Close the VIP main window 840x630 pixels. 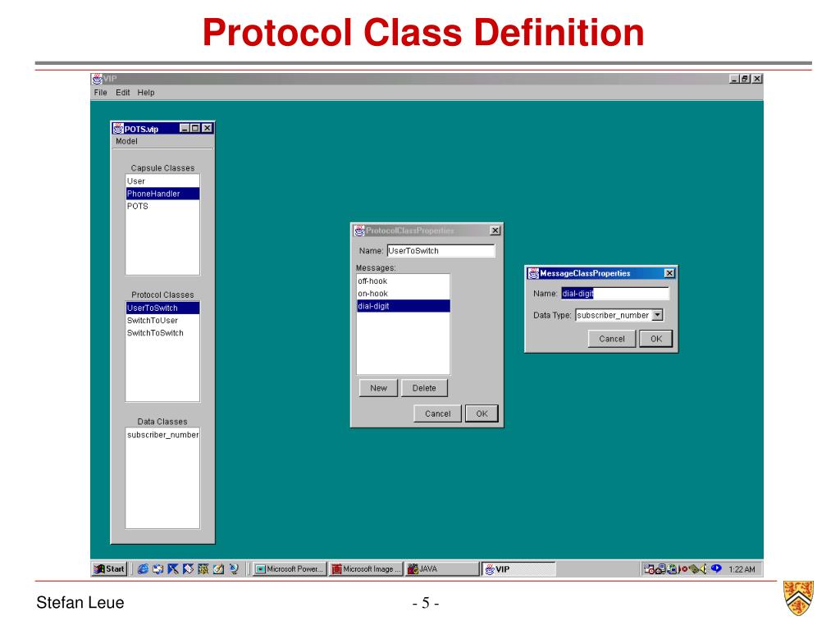[x=757, y=79]
